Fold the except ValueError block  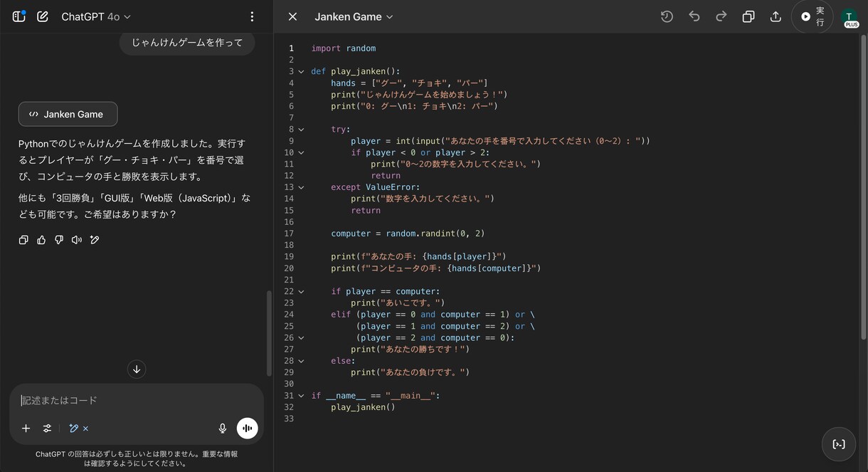301,187
